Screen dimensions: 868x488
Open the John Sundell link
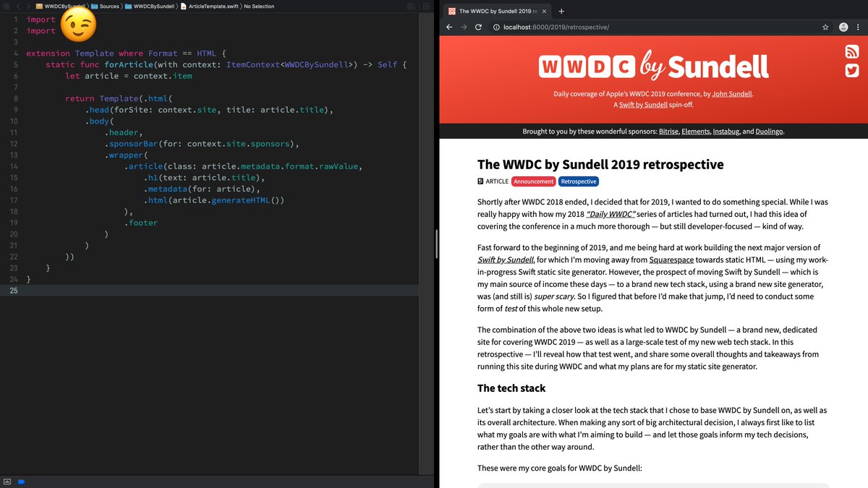click(732, 94)
